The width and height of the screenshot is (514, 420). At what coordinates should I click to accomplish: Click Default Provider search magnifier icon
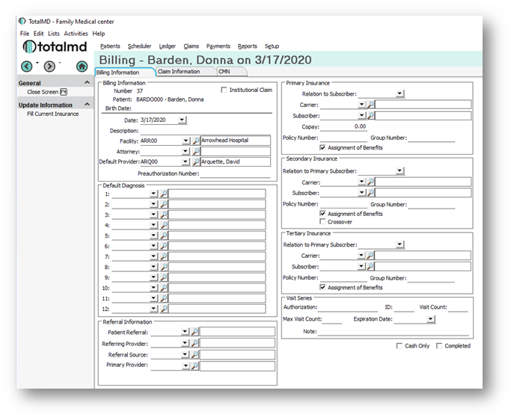(x=195, y=161)
